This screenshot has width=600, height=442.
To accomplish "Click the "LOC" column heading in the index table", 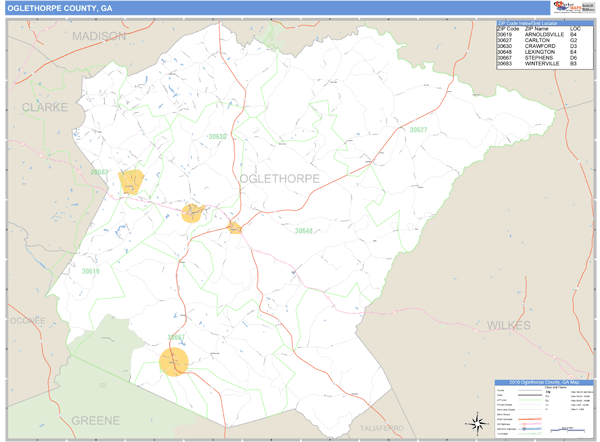I will click(575, 29).
